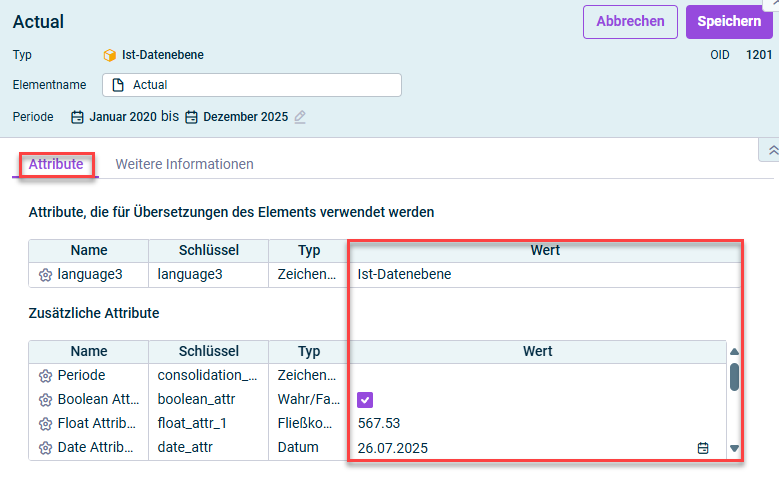Click the gear icon beside the Periode attribute
The width and height of the screenshot is (779, 479).
[x=45, y=376]
